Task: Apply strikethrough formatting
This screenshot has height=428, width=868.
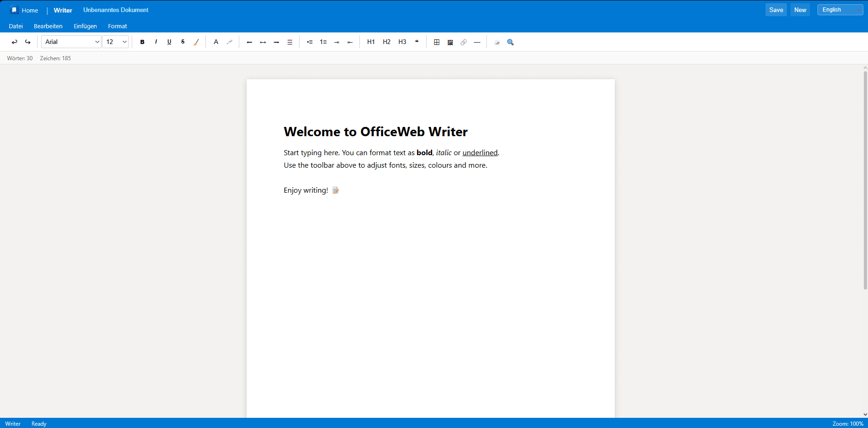Action: (x=183, y=42)
